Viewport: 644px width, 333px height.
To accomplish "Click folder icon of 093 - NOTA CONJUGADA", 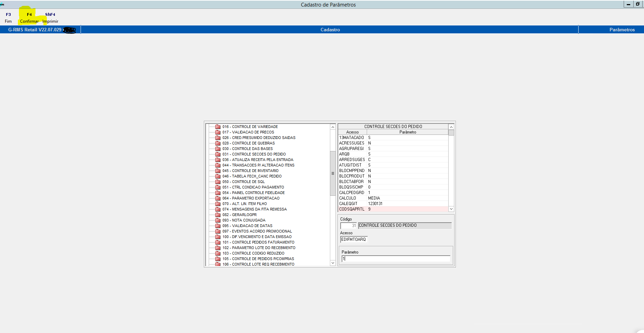I will tap(218, 220).
